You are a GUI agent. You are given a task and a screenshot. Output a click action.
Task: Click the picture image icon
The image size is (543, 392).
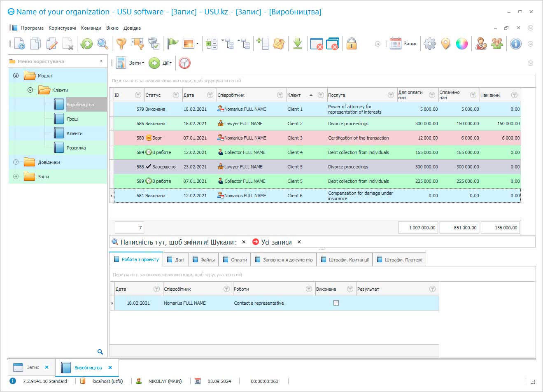(x=189, y=44)
